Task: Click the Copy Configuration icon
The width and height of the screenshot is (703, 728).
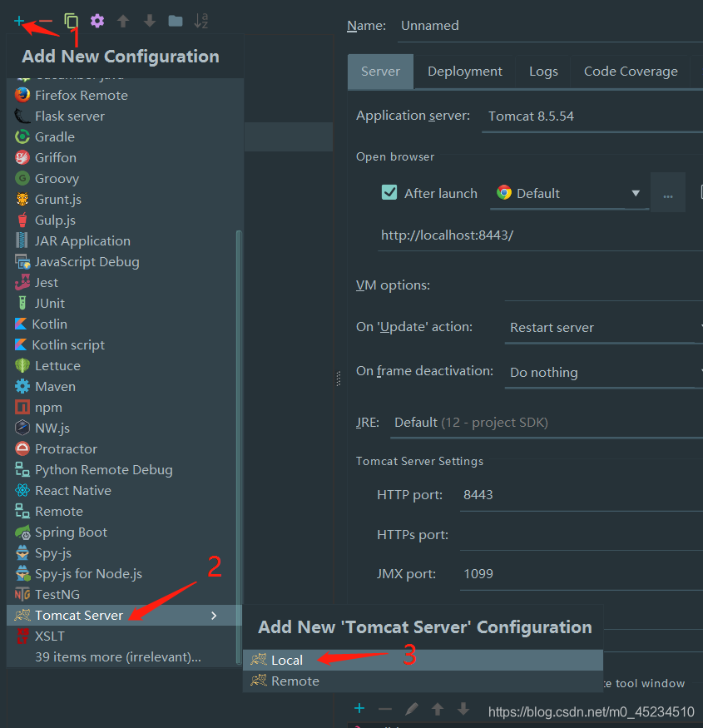Action: tap(71, 21)
